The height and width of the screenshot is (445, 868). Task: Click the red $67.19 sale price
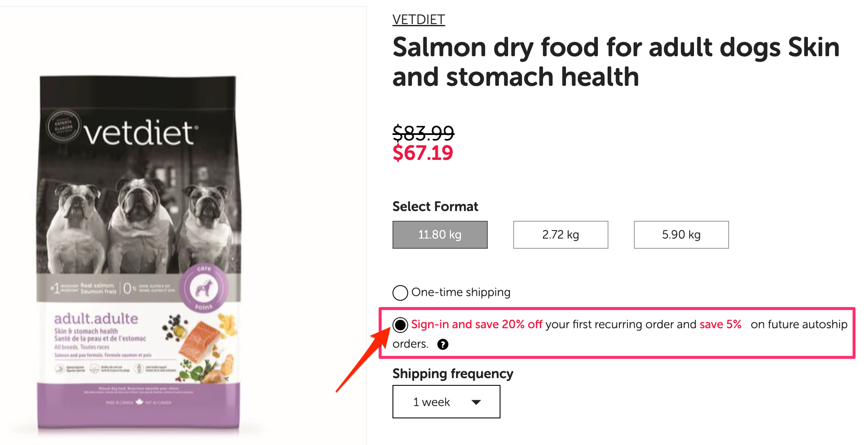point(423,153)
